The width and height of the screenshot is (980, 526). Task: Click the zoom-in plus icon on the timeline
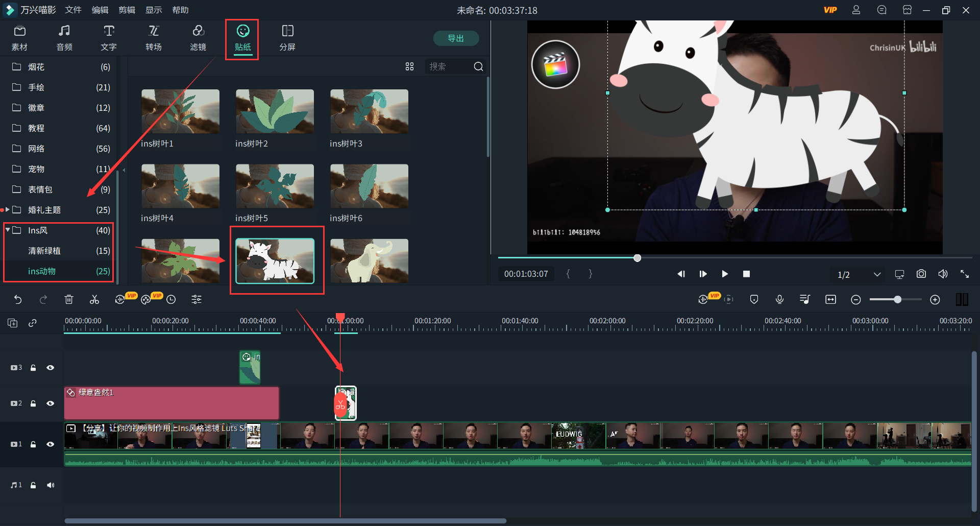[x=935, y=300]
